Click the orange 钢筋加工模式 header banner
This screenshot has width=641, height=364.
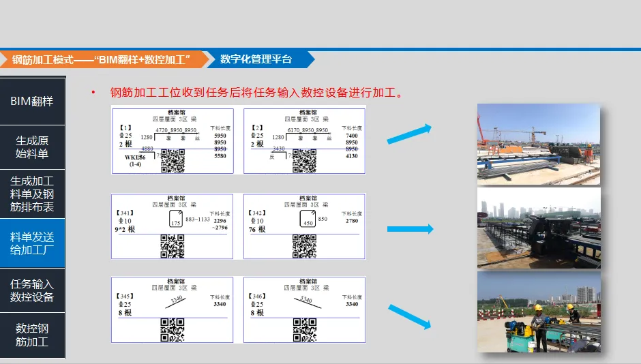102,60
